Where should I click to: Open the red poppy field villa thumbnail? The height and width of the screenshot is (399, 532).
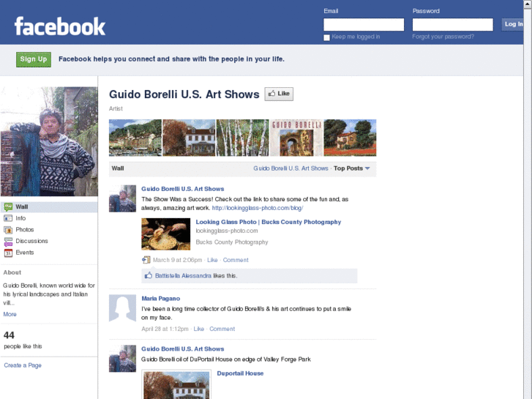tap(350, 138)
